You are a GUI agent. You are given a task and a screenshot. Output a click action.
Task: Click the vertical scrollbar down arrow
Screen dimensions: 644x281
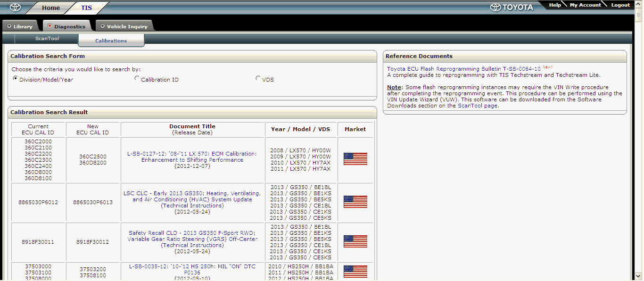[639, 277]
